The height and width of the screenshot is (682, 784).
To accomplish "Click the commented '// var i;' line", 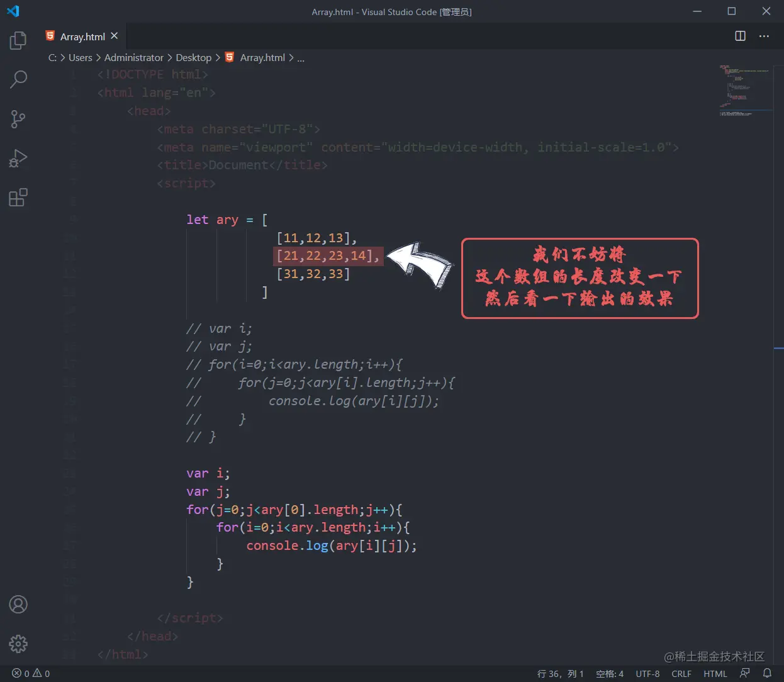I will click(218, 328).
